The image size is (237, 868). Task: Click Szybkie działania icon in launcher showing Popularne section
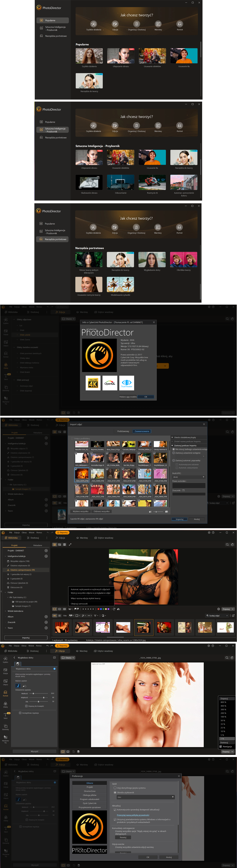[x=94, y=24]
